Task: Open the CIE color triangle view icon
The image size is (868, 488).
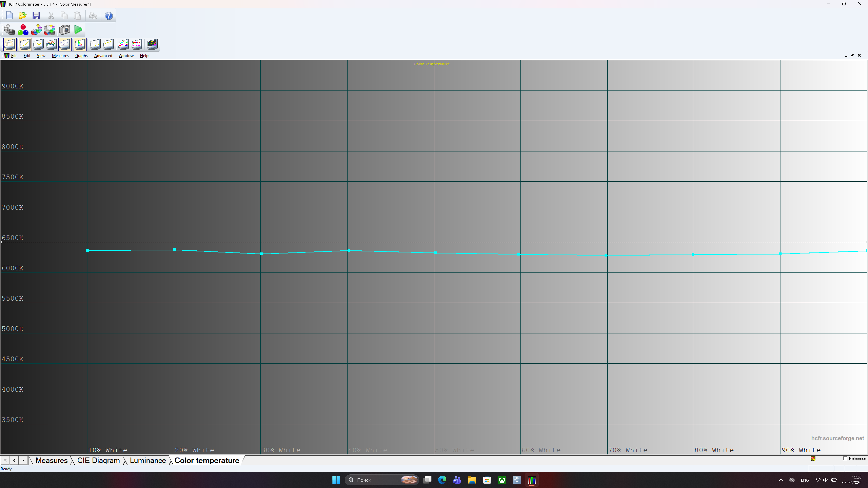Action: point(80,44)
